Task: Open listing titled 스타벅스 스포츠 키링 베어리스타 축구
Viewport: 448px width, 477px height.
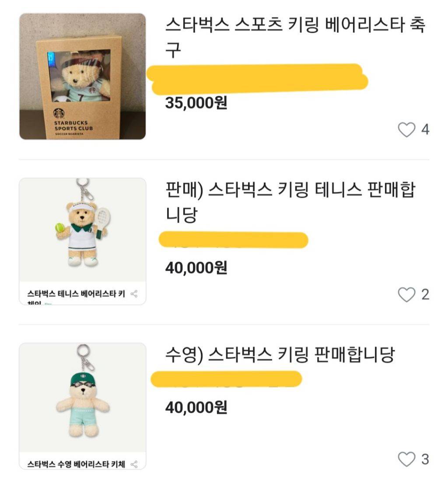Action: click(295, 37)
